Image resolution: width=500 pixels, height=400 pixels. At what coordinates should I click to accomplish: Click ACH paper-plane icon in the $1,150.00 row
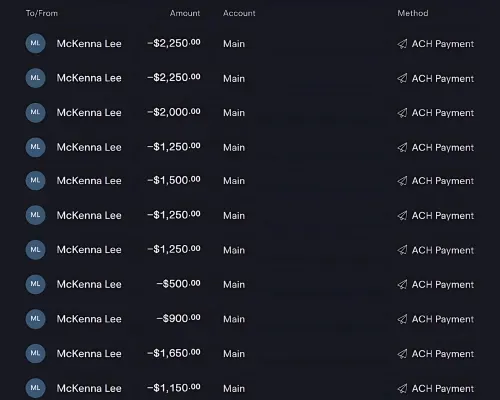pos(402,388)
